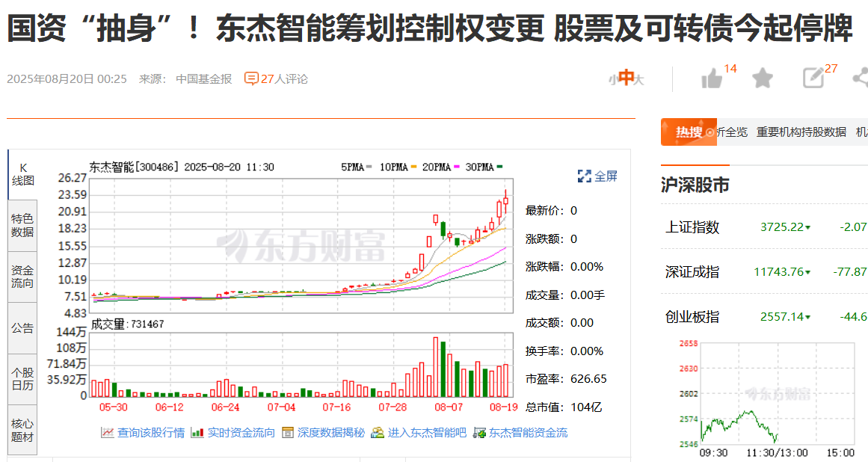Switch to 公告 tab

tap(22, 328)
